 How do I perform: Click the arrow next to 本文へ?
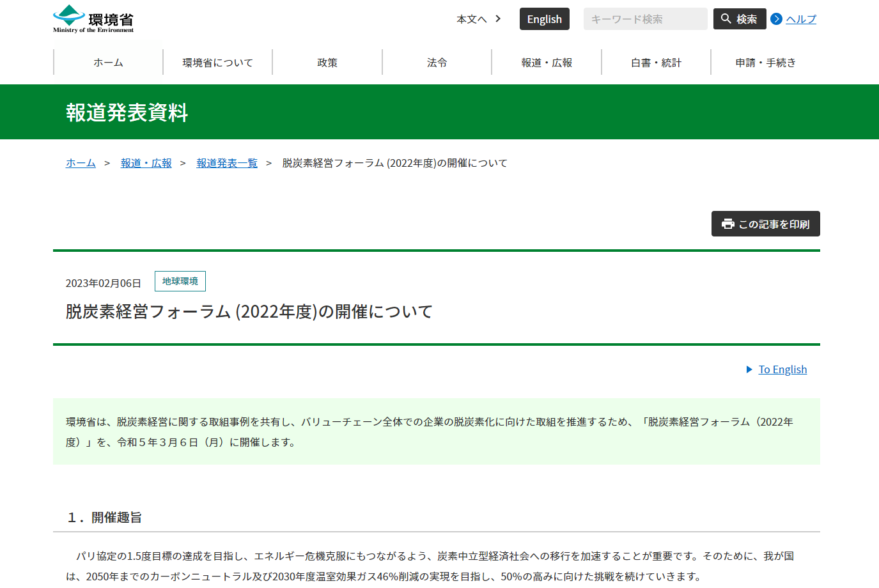497,19
